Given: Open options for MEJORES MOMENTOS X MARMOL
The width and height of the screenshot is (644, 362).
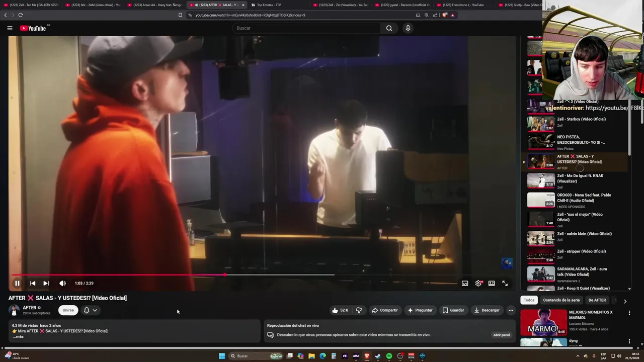Looking at the screenshot, I should [x=629, y=313].
